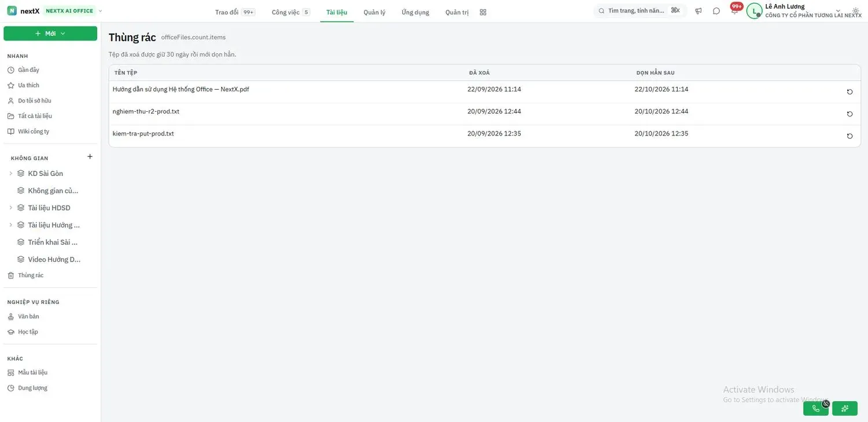Open the Không gian củ… space
The height and width of the screenshot is (422, 868).
click(49, 190)
